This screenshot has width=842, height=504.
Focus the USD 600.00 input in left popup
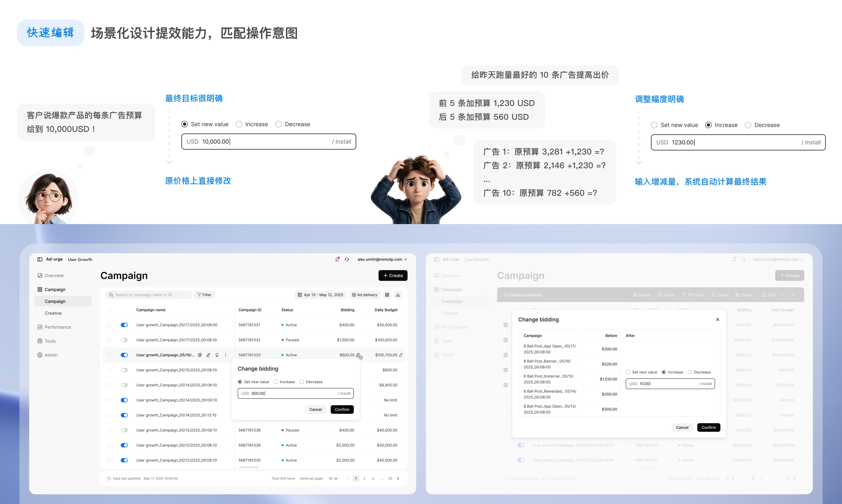tap(296, 393)
